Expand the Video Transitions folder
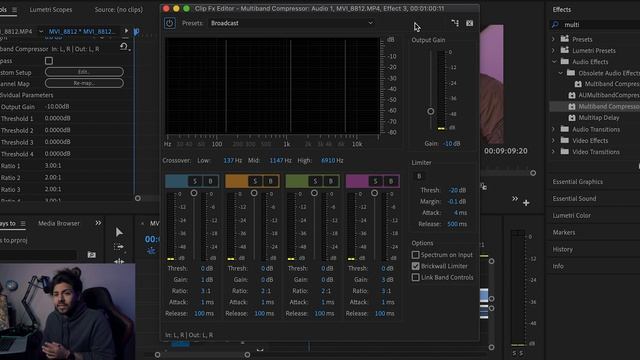The width and height of the screenshot is (640, 360). point(553,152)
